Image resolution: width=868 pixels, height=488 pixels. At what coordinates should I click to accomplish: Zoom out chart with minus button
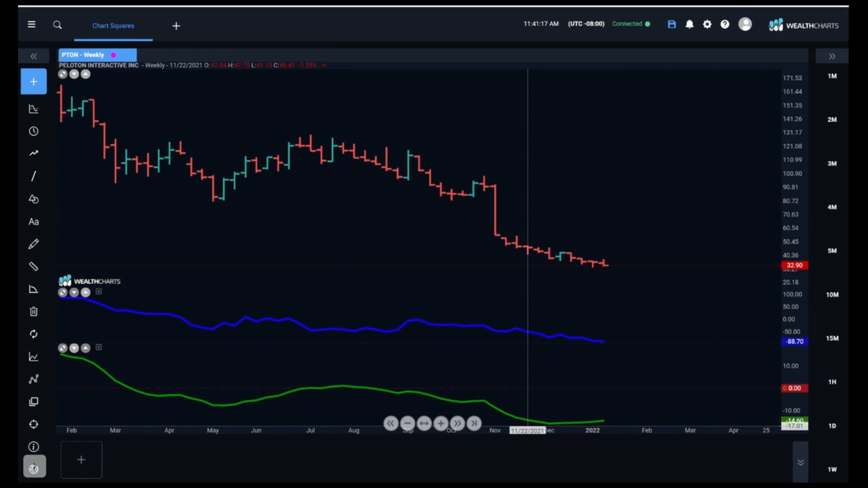pos(407,423)
